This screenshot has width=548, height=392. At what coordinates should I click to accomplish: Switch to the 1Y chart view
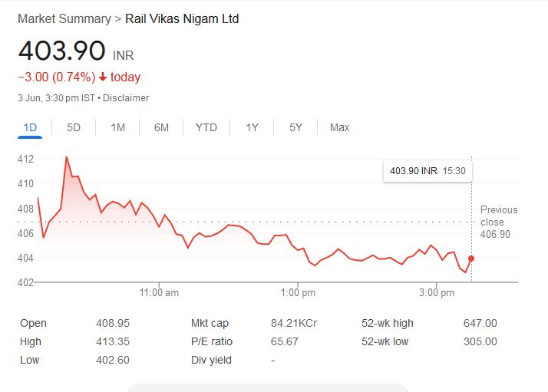click(x=252, y=127)
